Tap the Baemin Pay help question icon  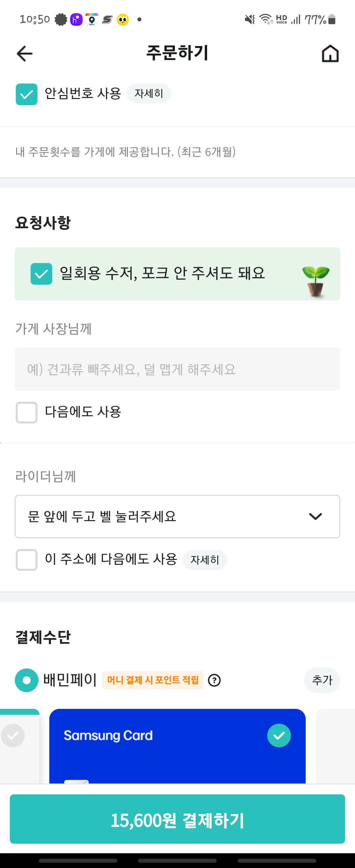point(214,680)
